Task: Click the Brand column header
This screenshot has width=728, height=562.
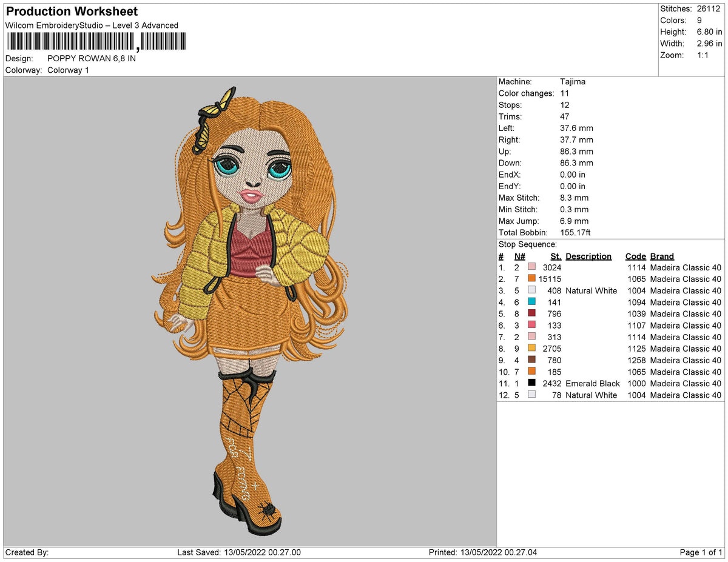Action: (x=662, y=256)
